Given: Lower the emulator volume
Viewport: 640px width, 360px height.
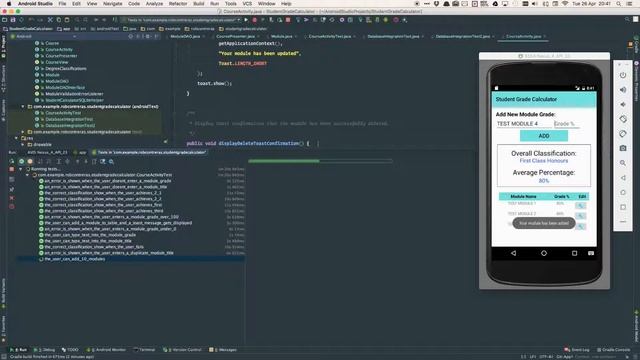Looking at the screenshot, I should 623,104.
